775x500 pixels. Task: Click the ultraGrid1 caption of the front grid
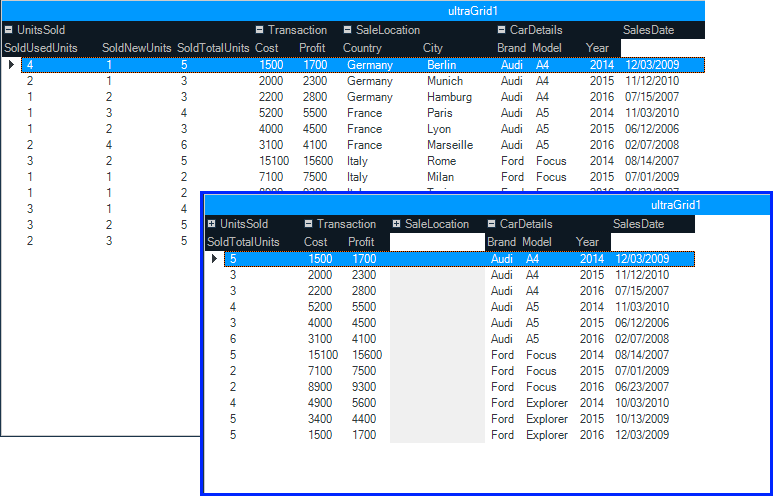point(676,205)
